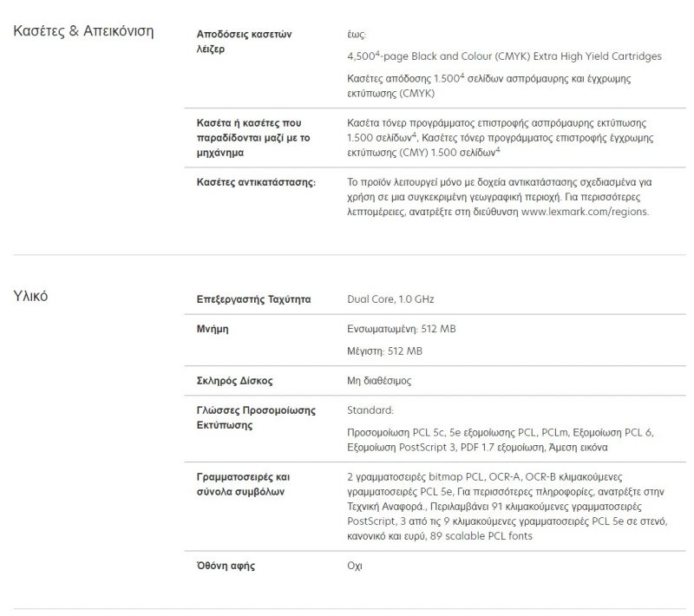The height and width of the screenshot is (616, 694).
Task: Click the Γραμματοσειρές και σύνολα συμβόλων label
Action: click(x=243, y=484)
